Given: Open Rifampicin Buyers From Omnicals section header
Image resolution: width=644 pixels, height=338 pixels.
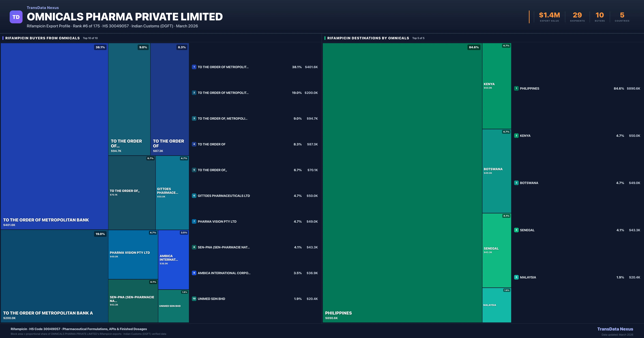Looking at the screenshot, I should click(43, 38).
